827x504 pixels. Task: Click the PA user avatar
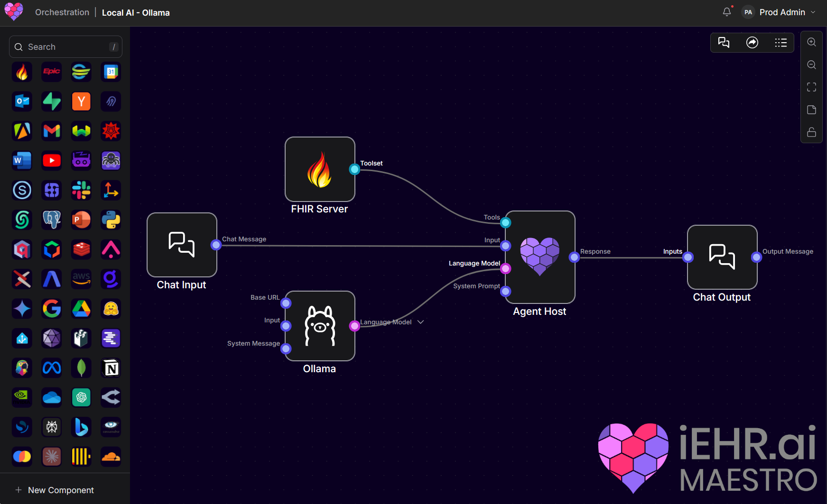point(748,12)
